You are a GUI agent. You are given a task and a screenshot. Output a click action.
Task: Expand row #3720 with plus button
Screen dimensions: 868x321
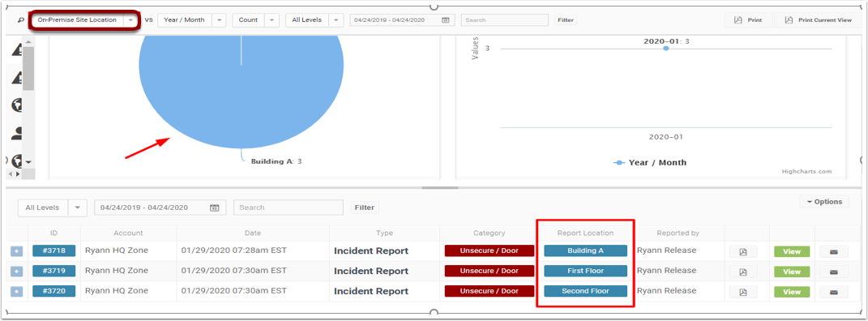16,292
